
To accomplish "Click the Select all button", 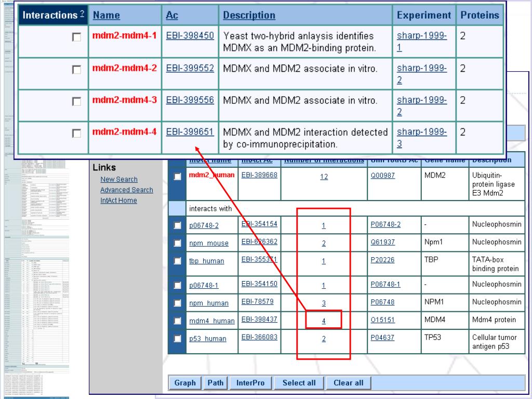I will pyautogui.click(x=299, y=383).
